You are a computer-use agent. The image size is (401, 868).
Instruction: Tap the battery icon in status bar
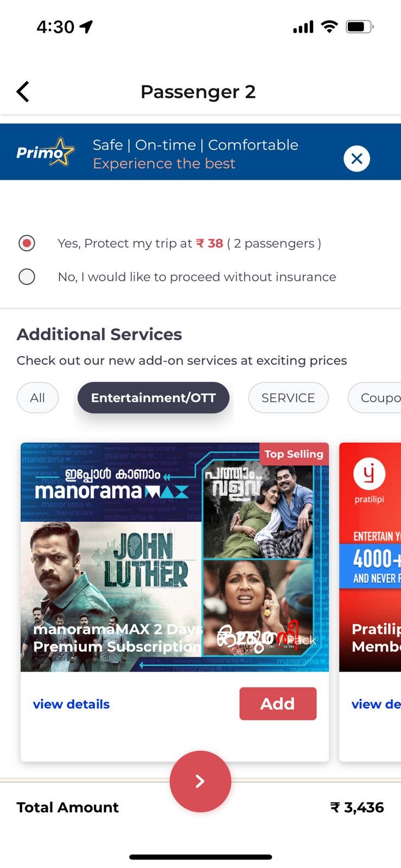pos(360,27)
